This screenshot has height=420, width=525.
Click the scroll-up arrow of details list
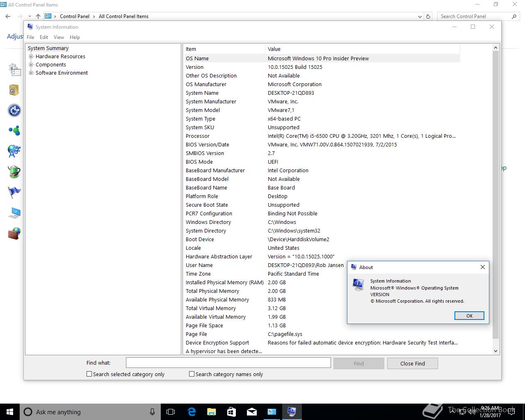[x=495, y=48]
